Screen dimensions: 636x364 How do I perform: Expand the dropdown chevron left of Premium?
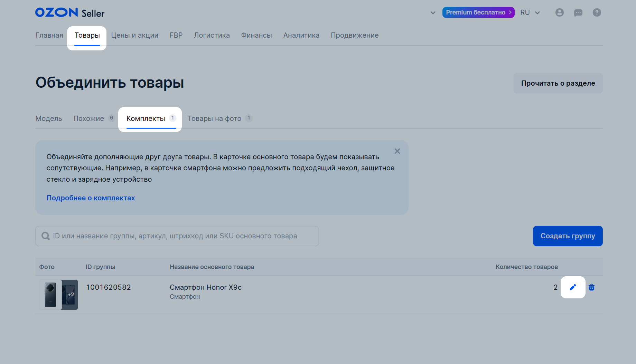(x=433, y=13)
